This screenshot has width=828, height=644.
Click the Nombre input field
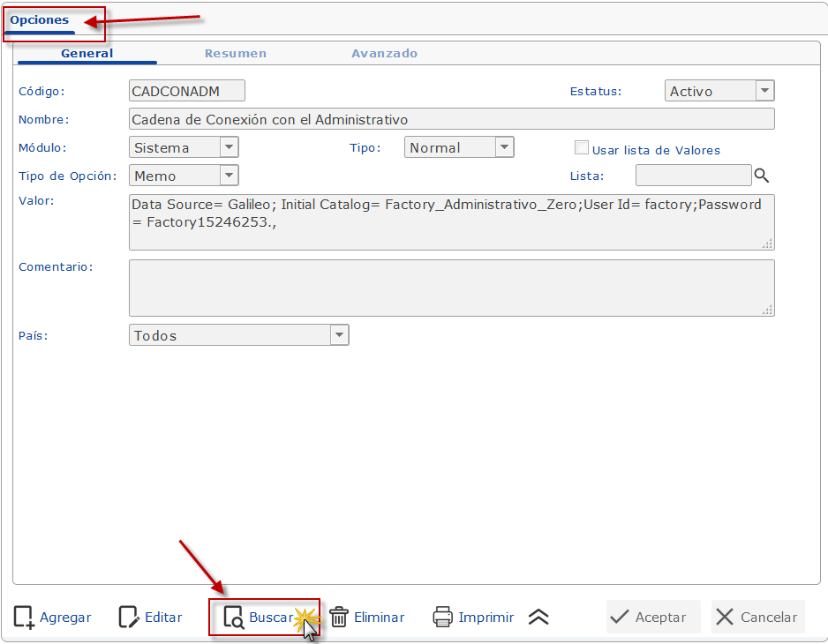click(x=451, y=119)
